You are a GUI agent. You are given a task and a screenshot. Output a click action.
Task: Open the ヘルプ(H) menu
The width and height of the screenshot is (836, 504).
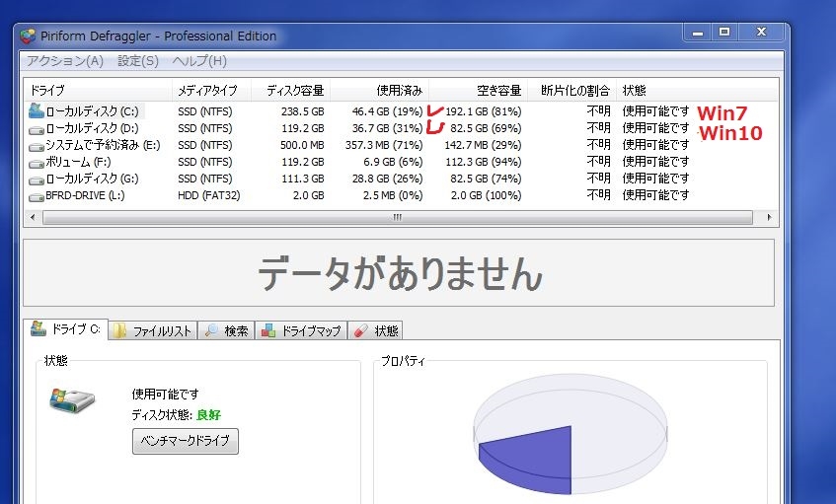pos(199,61)
